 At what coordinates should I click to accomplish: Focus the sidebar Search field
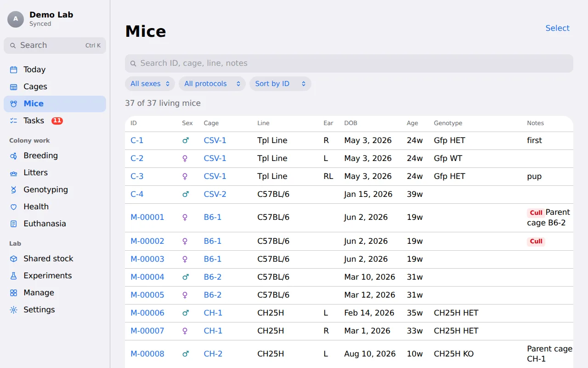[55, 45]
